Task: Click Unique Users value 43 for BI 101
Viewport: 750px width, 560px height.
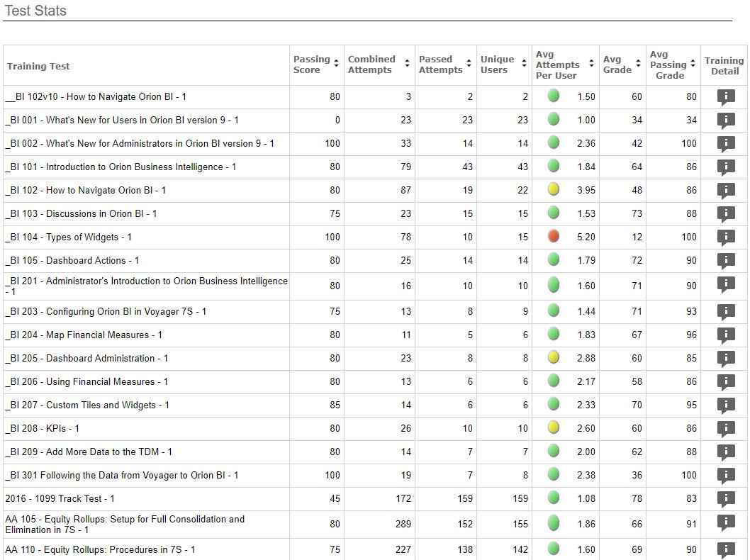Action: click(522, 167)
